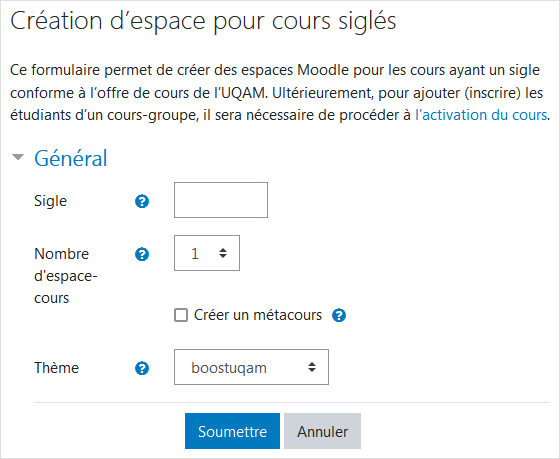Click the Créer un métacours label text
The width and height of the screenshot is (560, 459).
pos(258,315)
